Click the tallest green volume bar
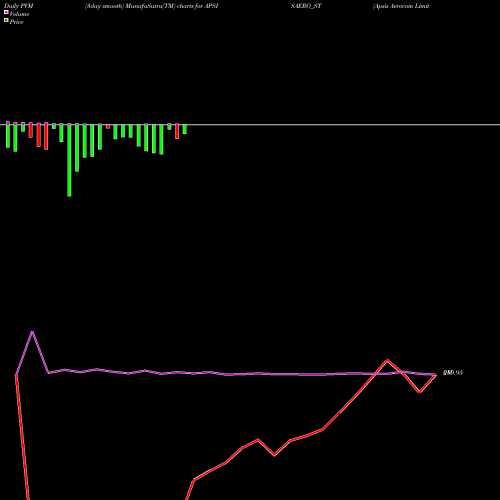Screen dimensions: 500x500 tap(69, 160)
